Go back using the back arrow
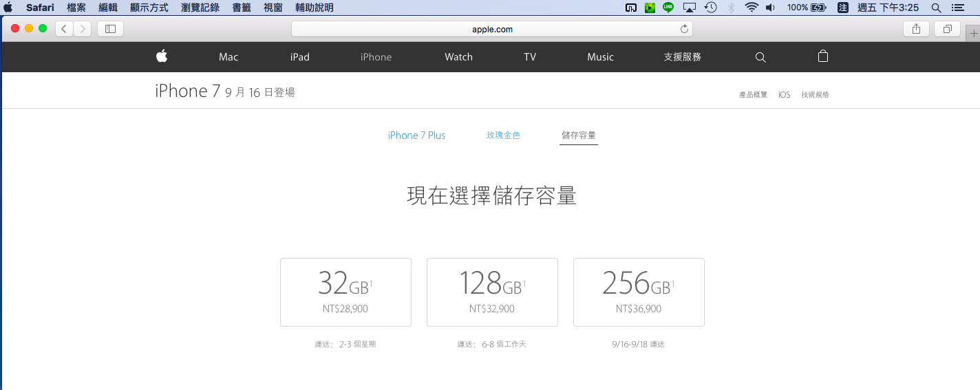 click(x=64, y=29)
